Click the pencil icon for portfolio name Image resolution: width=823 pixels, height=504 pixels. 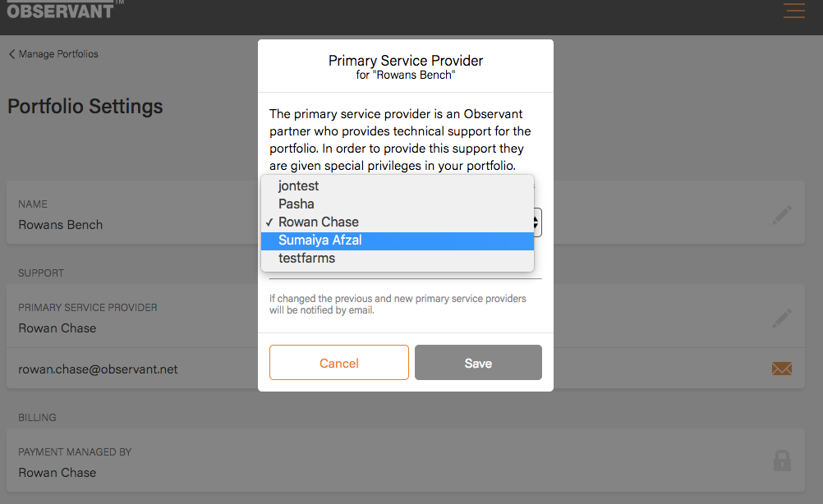click(782, 215)
